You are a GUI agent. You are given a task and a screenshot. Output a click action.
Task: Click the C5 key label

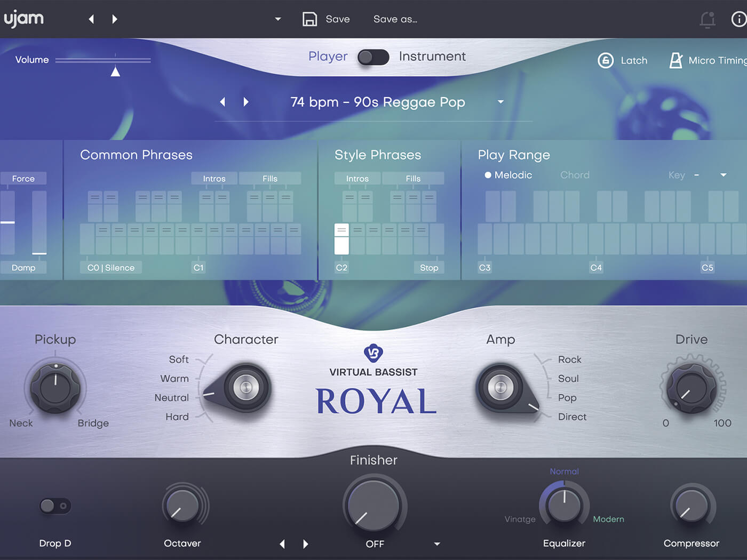point(708,268)
